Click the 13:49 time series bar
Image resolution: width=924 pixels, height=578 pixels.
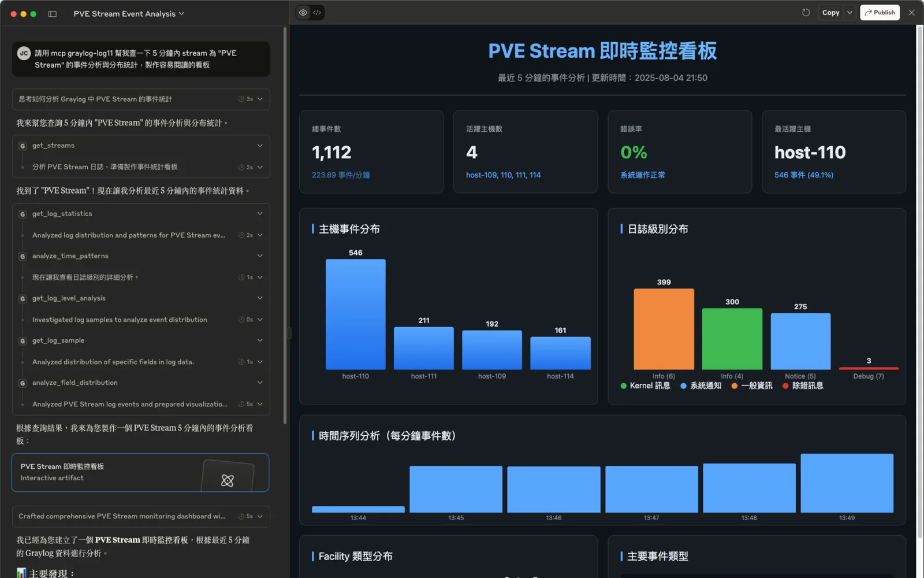coord(847,483)
